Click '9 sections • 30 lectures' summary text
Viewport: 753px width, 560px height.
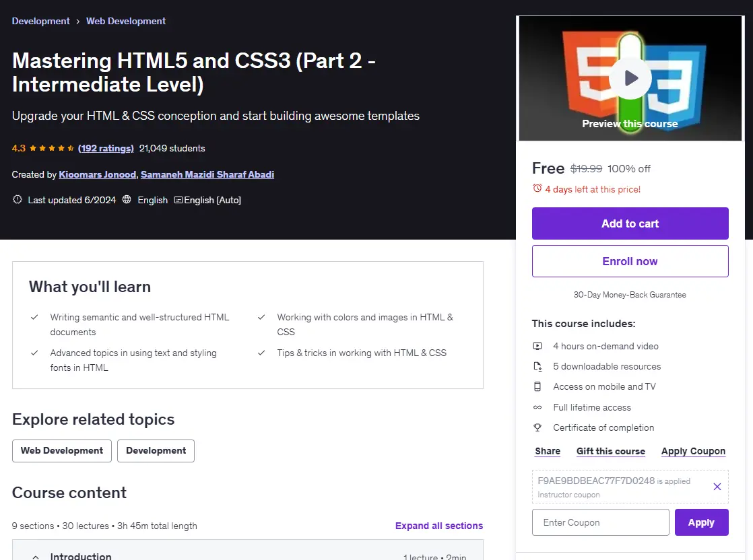(x=104, y=526)
